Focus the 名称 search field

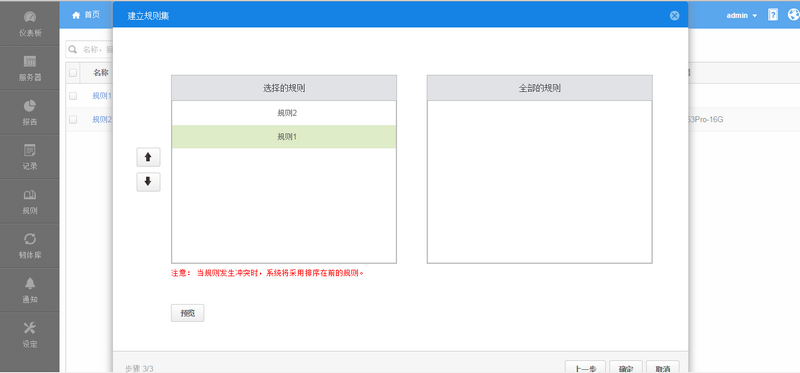97,49
